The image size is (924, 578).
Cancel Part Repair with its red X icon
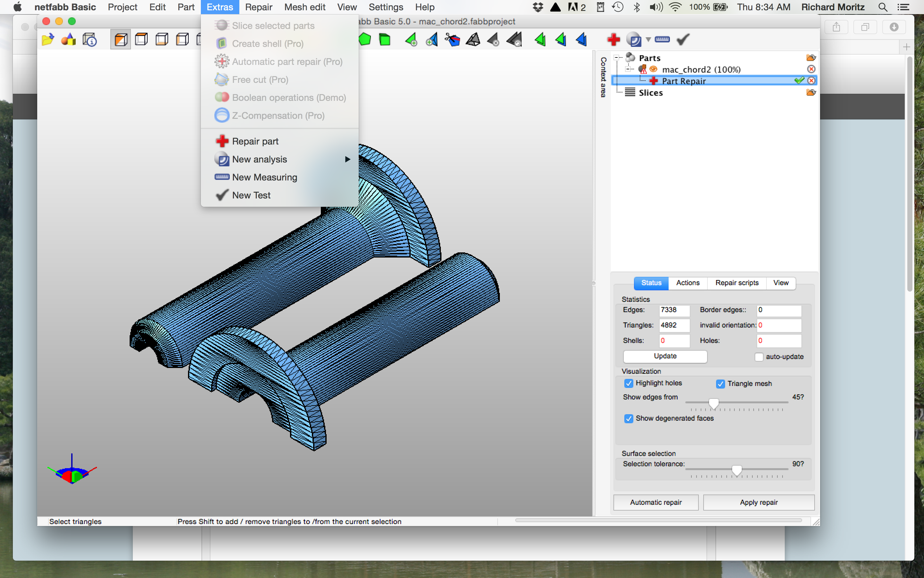point(811,81)
